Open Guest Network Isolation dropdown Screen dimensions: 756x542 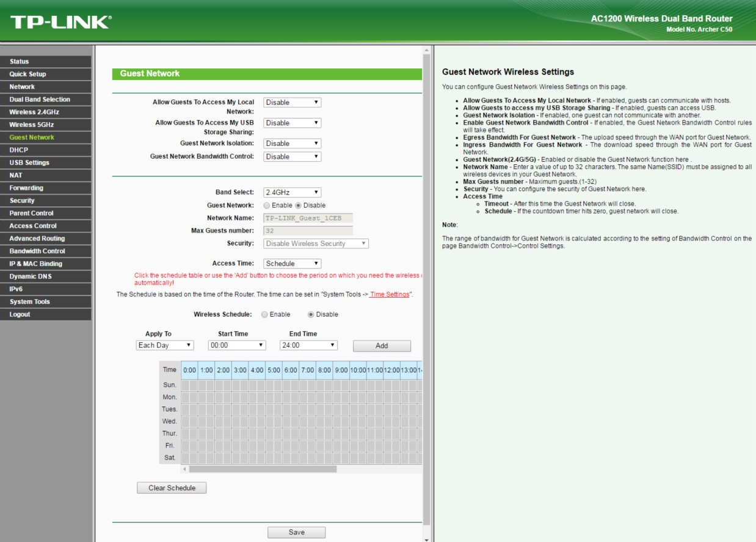click(x=292, y=143)
